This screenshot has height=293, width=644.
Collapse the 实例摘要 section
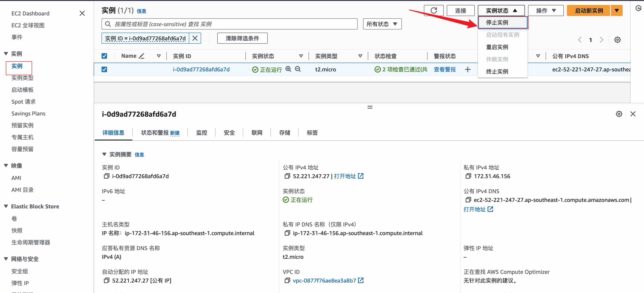104,154
